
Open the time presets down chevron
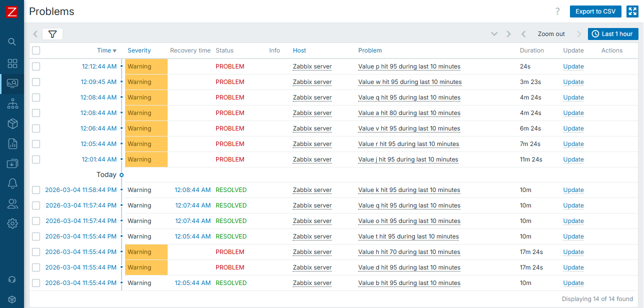pyautogui.click(x=494, y=33)
